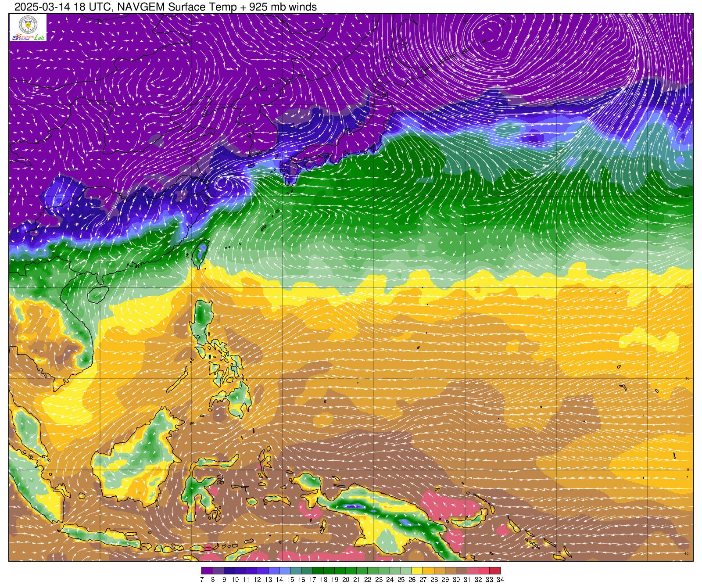Click the number 34 on the color scale
Screen dimensions: 702x588
(x=500, y=580)
